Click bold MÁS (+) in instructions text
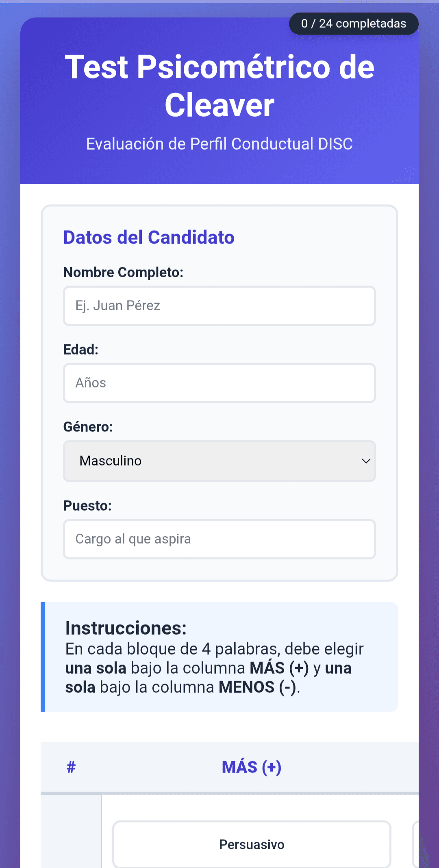The image size is (439, 868). tap(279, 668)
